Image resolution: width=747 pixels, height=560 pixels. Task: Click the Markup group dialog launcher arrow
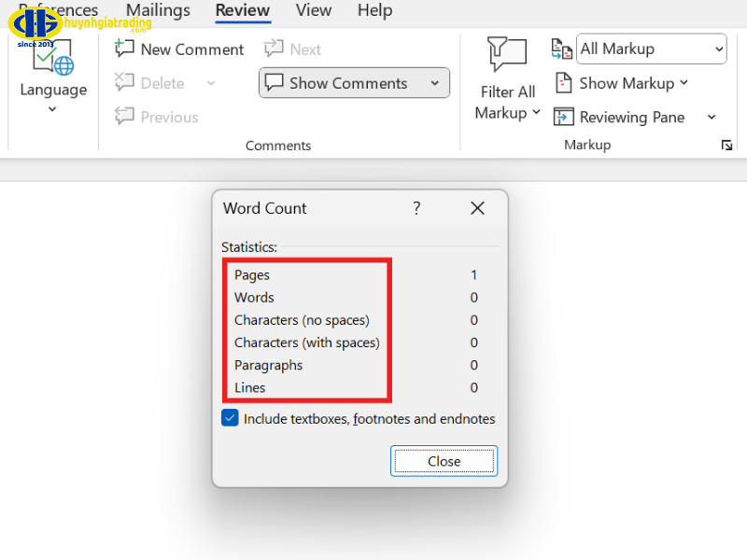[x=727, y=146]
